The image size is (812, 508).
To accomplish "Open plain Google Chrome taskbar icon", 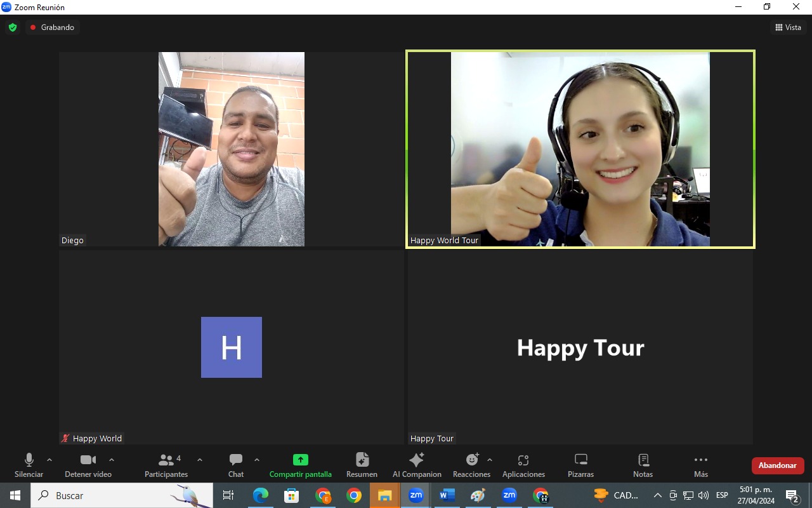I will [354, 495].
